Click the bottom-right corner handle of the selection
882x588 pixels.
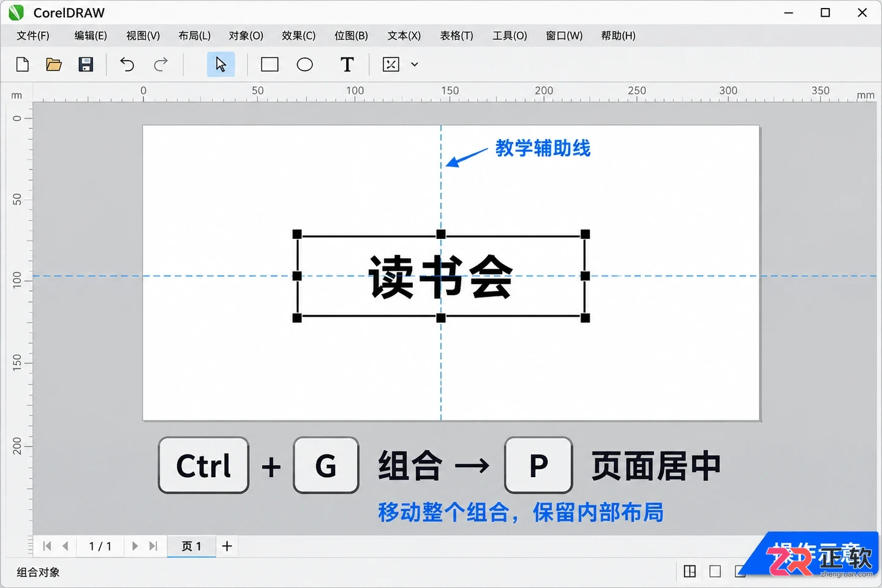(x=585, y=318)
